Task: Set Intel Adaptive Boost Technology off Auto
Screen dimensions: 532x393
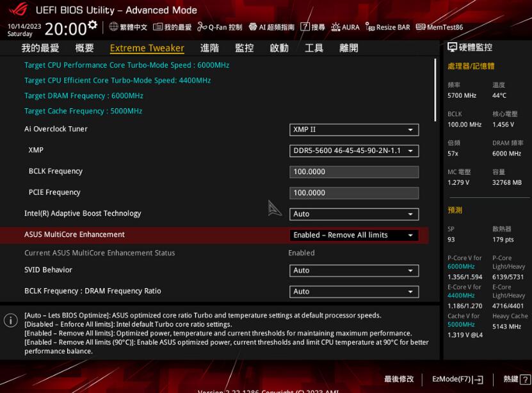Action: pos(354,214)
